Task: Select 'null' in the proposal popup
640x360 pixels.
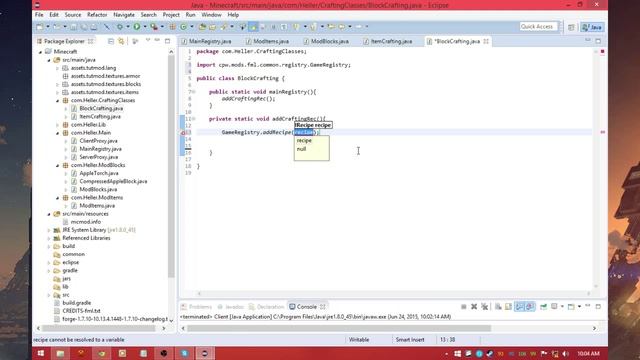Action: click(301, 149)
